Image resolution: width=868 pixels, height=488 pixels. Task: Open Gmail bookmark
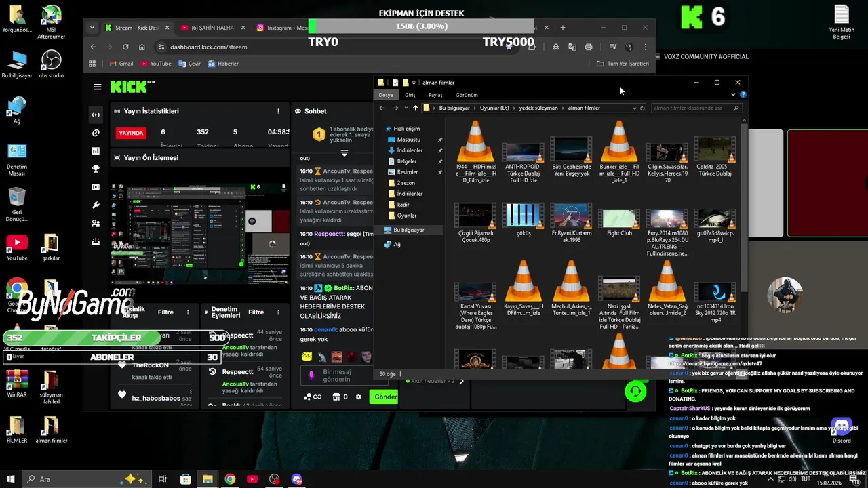click(121, 64)
